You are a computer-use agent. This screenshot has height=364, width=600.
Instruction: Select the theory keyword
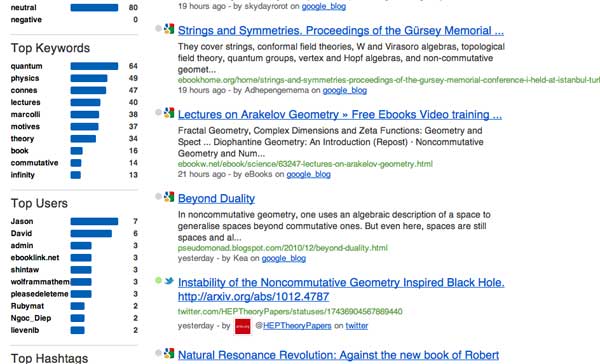pos(22,139)
